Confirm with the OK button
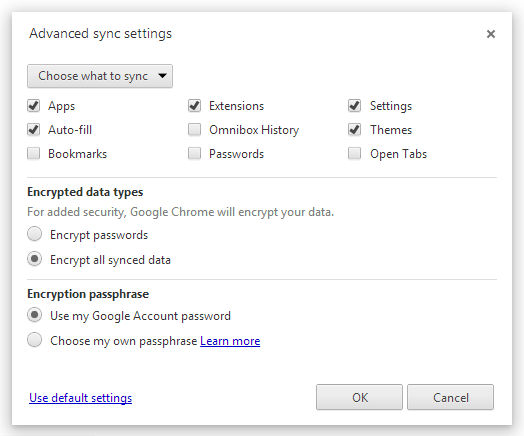 pyautogui.click(x=359, y=397)
